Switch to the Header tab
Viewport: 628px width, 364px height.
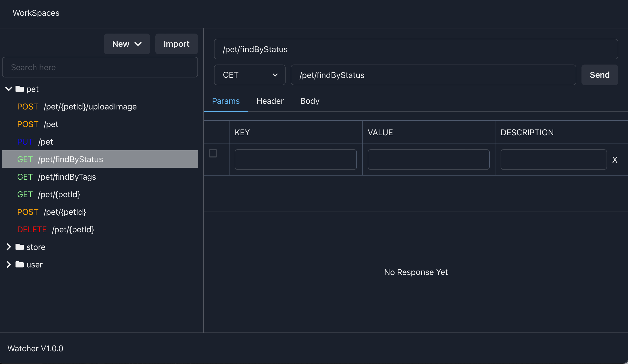point(270,101)
